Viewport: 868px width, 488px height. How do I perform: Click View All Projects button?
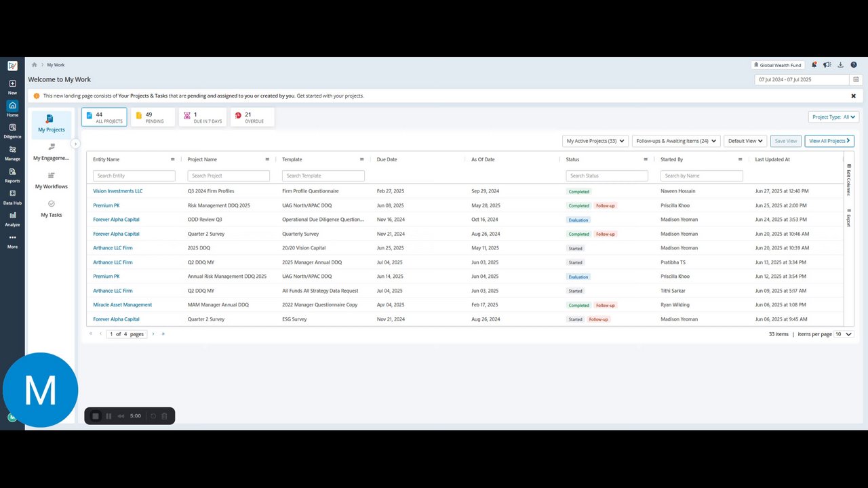click(829, 141)
